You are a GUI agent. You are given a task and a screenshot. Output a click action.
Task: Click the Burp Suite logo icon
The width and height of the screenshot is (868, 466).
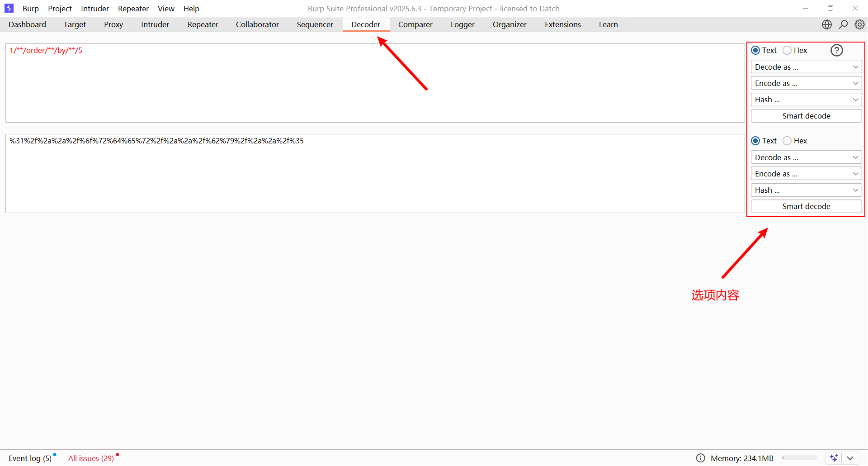click(9, 8)
